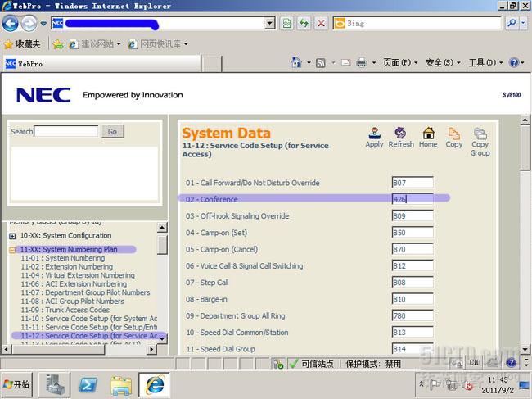The width and height of the screenshot is (532, 399).
Task: Click the Internet Explorer taskbar icon
Action: [155, 385]
